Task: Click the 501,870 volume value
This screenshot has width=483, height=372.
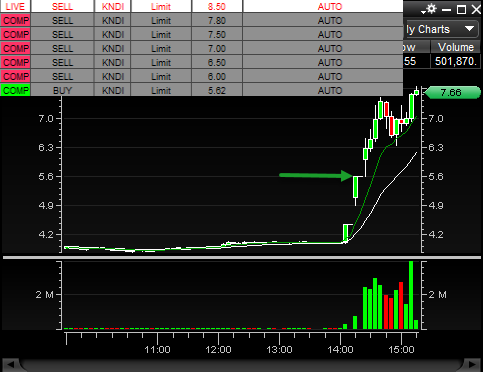Action: (x=456, y=61)
